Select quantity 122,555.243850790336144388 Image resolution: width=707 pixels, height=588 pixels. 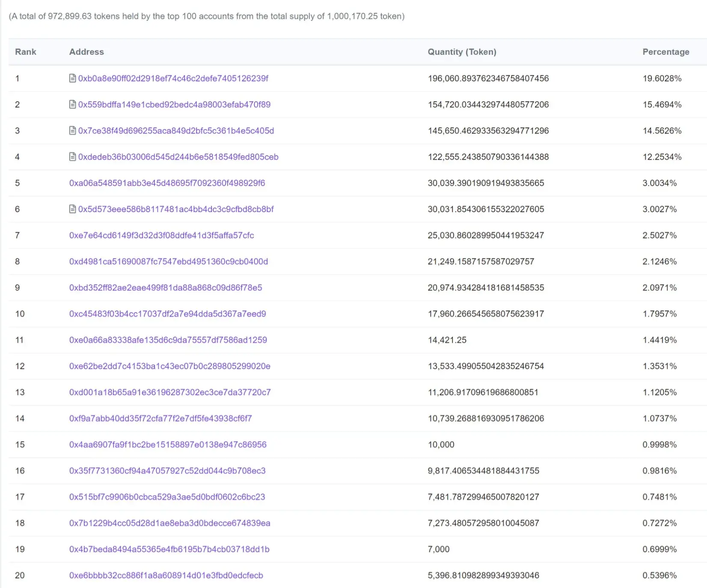pyautogui.click(x=488, y=157)
